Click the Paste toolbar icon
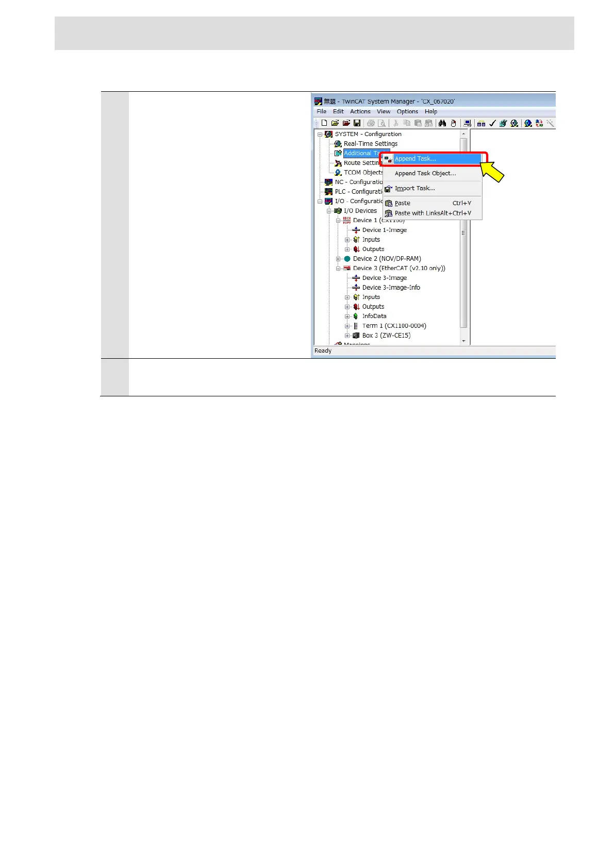This screenshot has width=614, height=868. click(x=418, y=123)
